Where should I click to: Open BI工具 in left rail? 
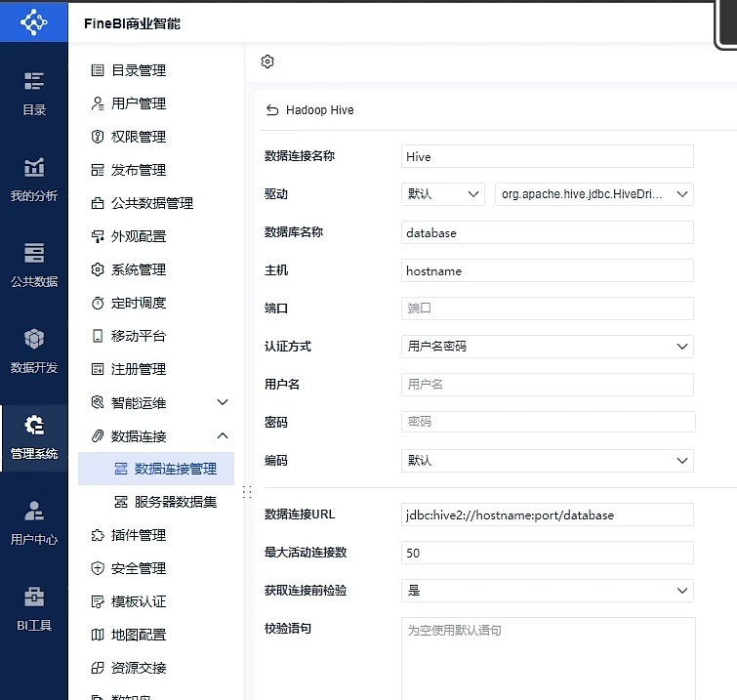(34, 609)
